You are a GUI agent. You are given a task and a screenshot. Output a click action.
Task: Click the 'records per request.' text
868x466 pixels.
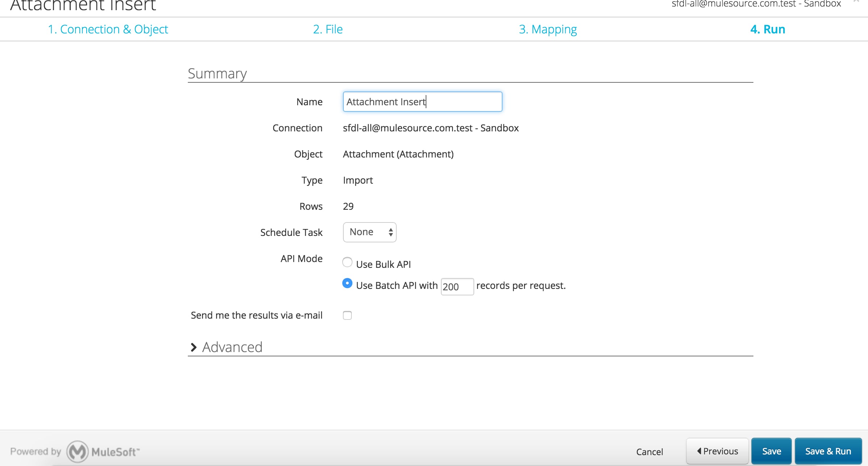(x=521, y=286)
